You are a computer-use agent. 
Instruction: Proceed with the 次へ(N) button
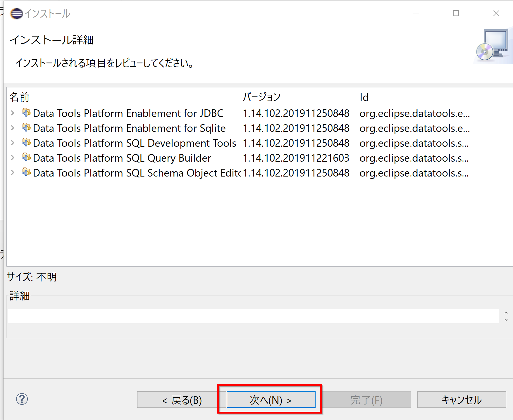pyautogui.click(x=271, y=400)
